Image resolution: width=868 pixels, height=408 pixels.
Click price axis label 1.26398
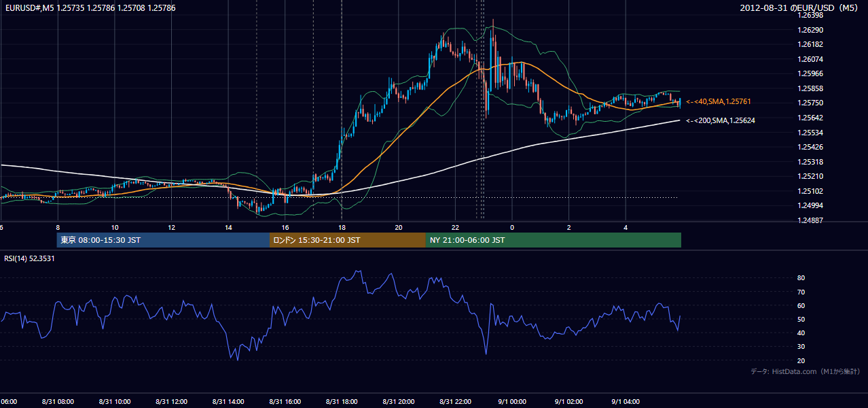(810, 15)
